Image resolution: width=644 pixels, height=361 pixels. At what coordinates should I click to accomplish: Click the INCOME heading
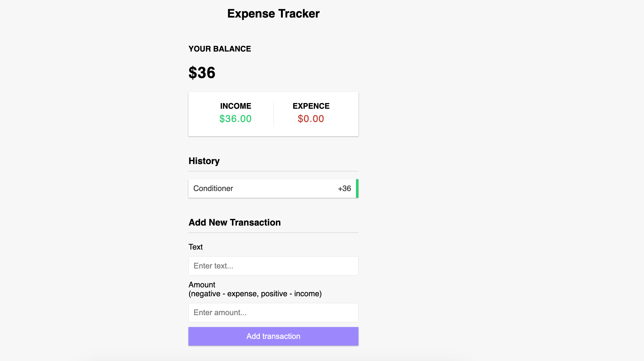coord(235,106)
